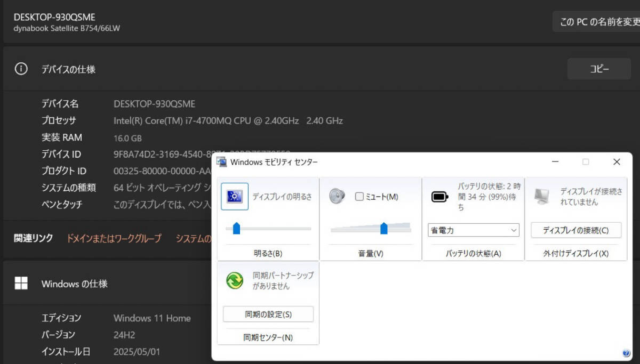This screenshot has height=364, width=640.
Task: Click the speaker volume icon
Action: pyautogui.click(x=337, y=197)
